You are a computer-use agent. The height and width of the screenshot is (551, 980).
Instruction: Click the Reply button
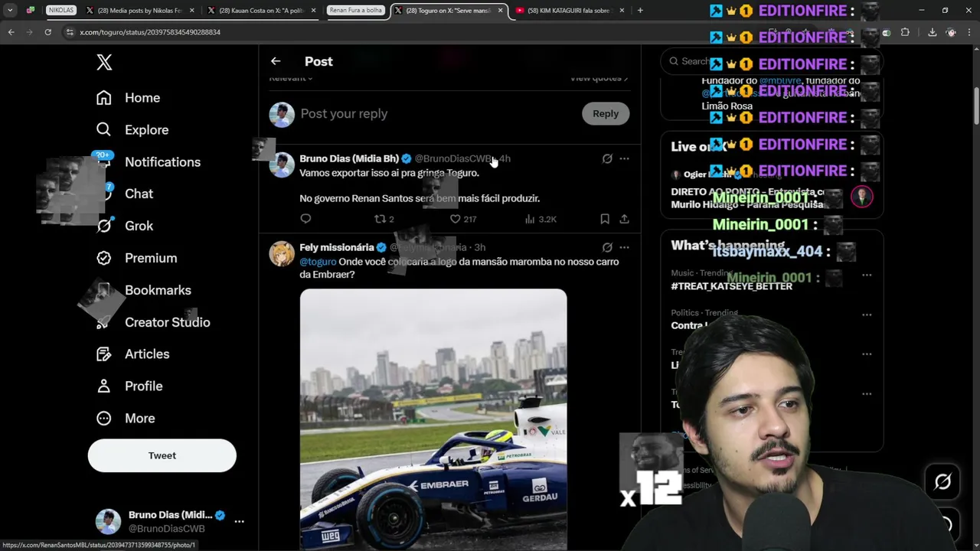(x=606, y=113)
